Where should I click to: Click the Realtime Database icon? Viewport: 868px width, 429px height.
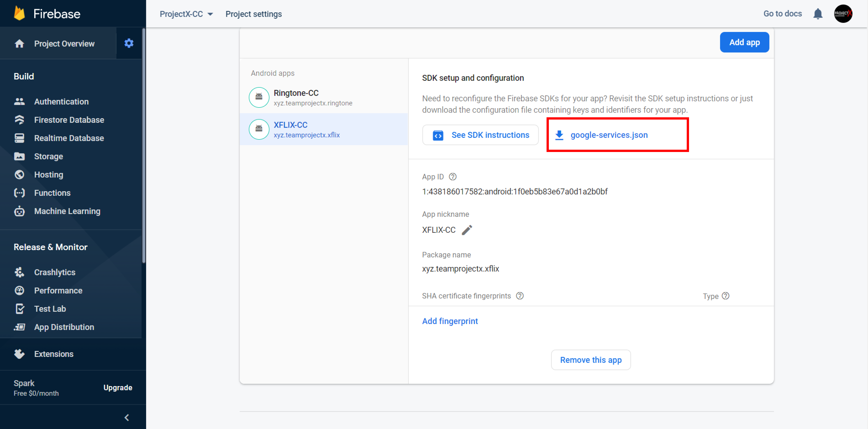click(19, 138)
